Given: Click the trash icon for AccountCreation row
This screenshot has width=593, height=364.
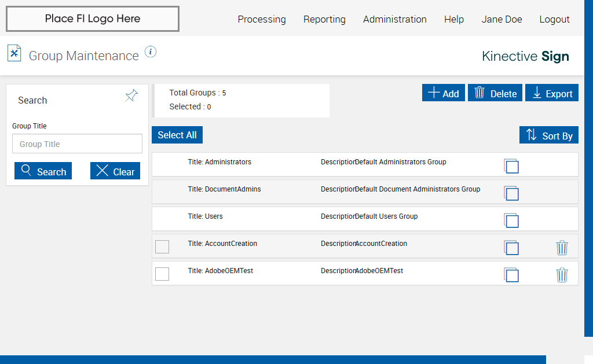Looking at the screenshot, I should tap(562, 248).
